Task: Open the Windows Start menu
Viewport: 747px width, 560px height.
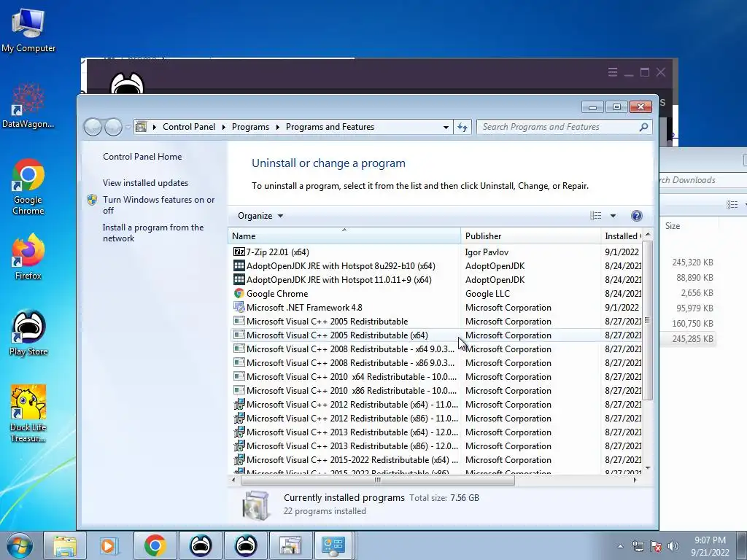Action: pos(20,545)
